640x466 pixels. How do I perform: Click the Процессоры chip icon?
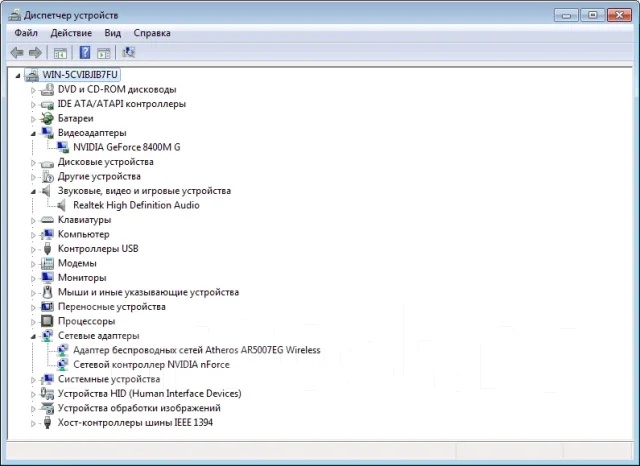[47, 321]
